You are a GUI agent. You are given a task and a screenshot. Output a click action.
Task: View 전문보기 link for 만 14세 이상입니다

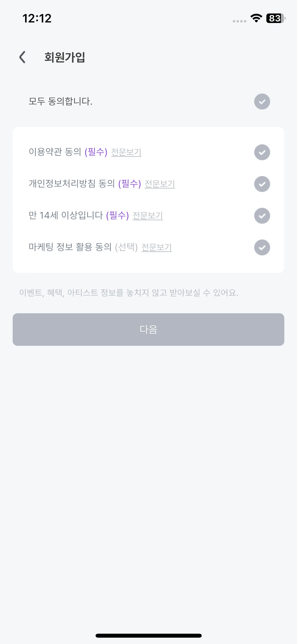(148, 216)
